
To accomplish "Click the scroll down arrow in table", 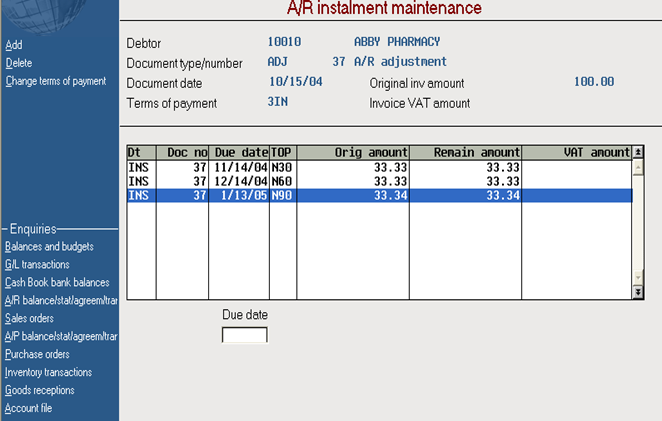I will 638,277.
